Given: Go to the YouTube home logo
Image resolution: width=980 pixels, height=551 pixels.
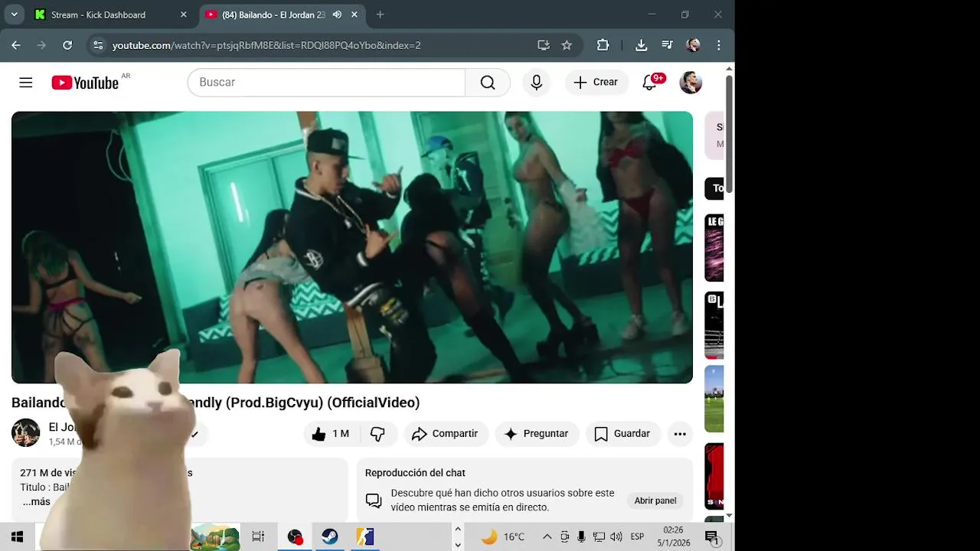Looking at the screenshot, I should point(85,83).
